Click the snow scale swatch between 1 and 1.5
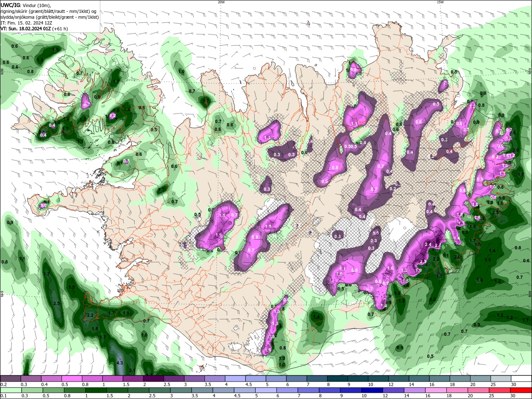The width and height of the screenshot is (532, 399). 113,379
